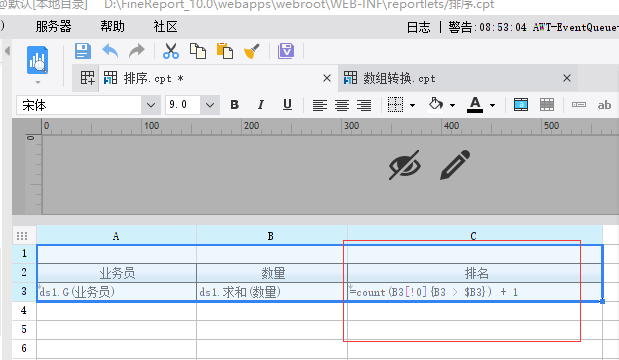The height and width of the screenshot is (360, 619).
Task: Cut selection using the scissors icon
Action: (171, 51)
